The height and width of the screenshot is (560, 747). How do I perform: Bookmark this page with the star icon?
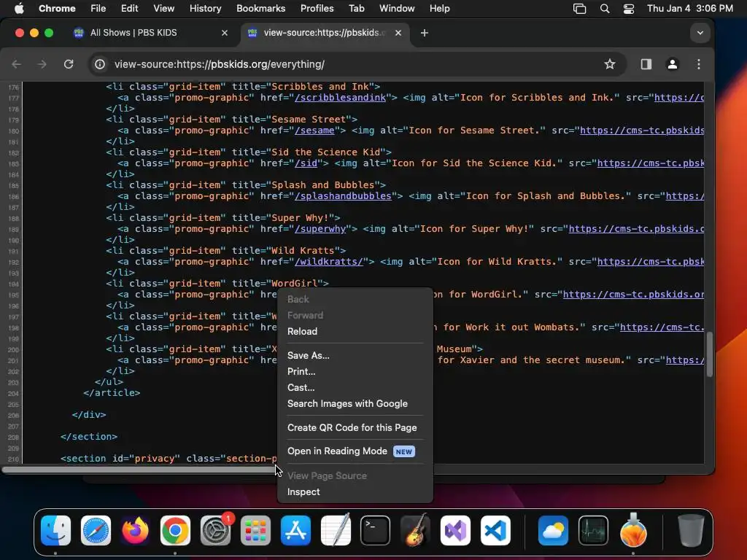coord(609,64)
